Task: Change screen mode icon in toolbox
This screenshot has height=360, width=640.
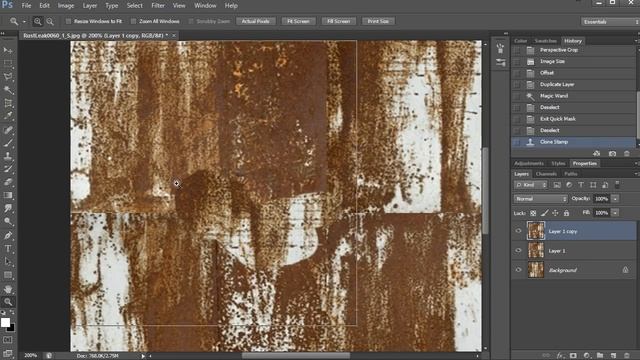Action: (x=8, y=353)
